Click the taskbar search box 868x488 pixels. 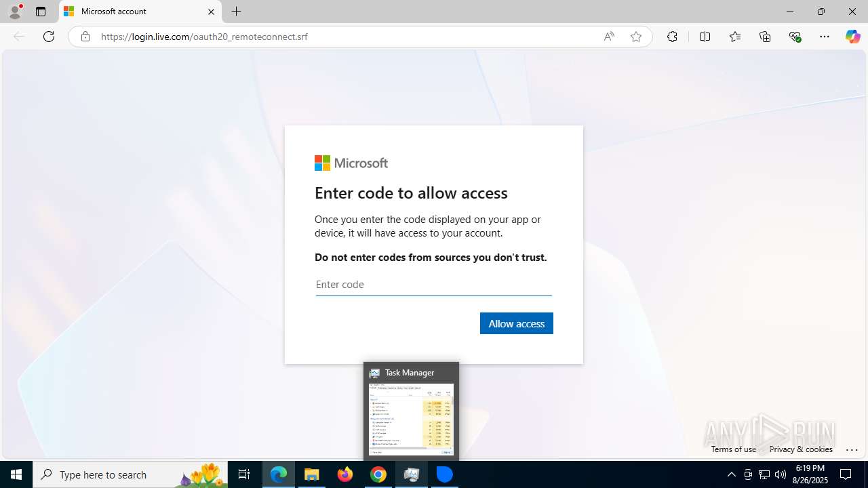point(130,474)
